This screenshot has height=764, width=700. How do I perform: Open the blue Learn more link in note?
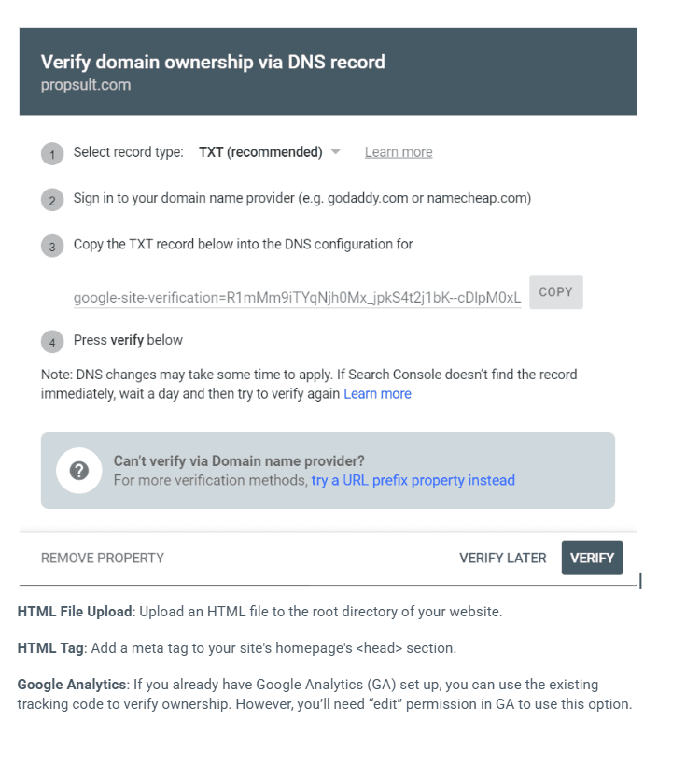[377, 394]
